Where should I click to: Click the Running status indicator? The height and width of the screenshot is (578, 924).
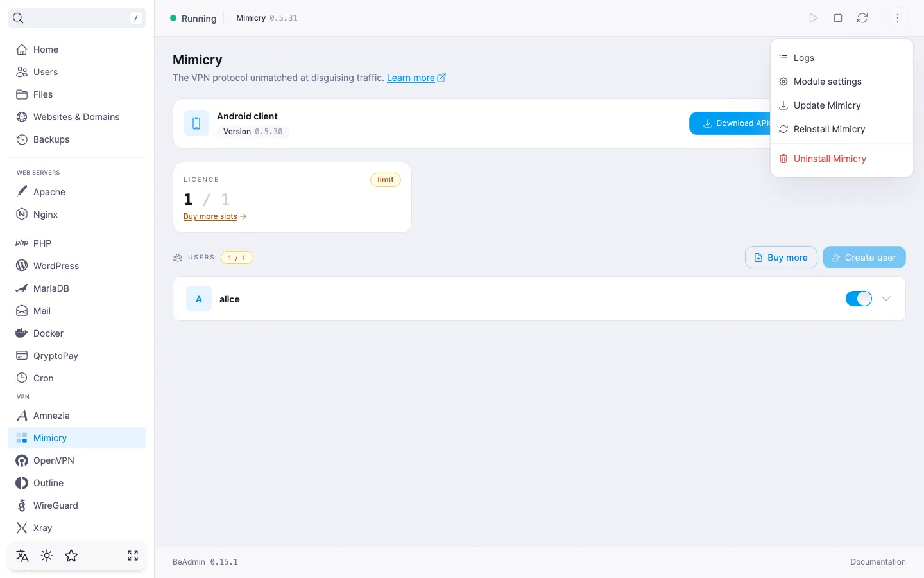pyautogui.click(x=193, y=19)
